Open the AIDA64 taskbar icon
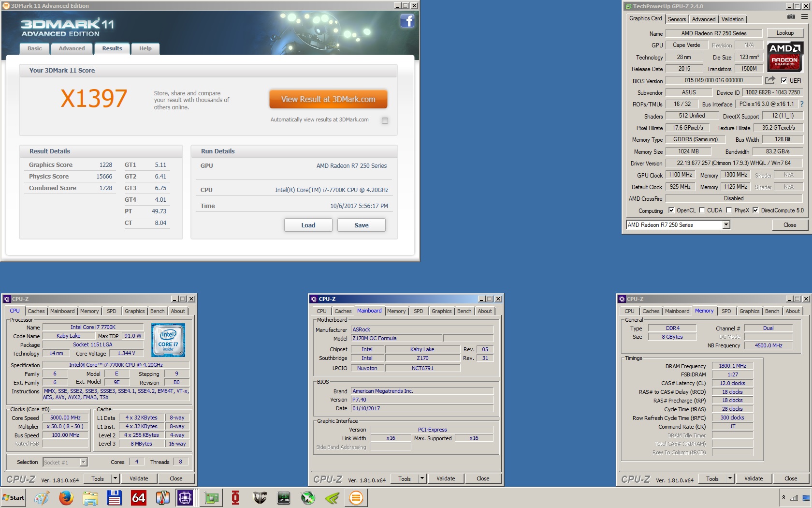Viewport: 812px width, 508px height. tap(138, 498)
